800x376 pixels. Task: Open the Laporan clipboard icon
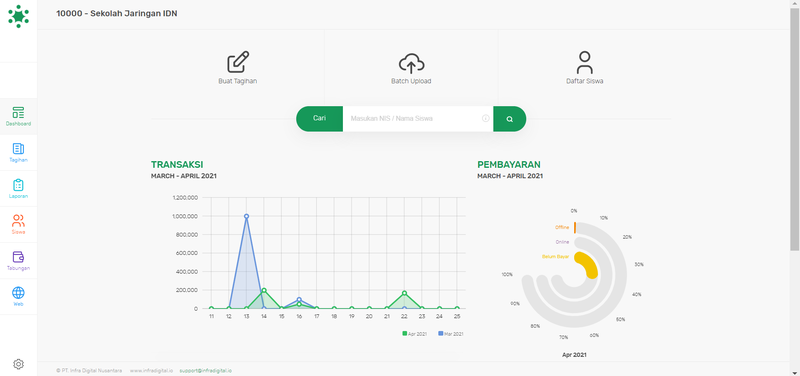pyautogui.click(x=18, y=185)
